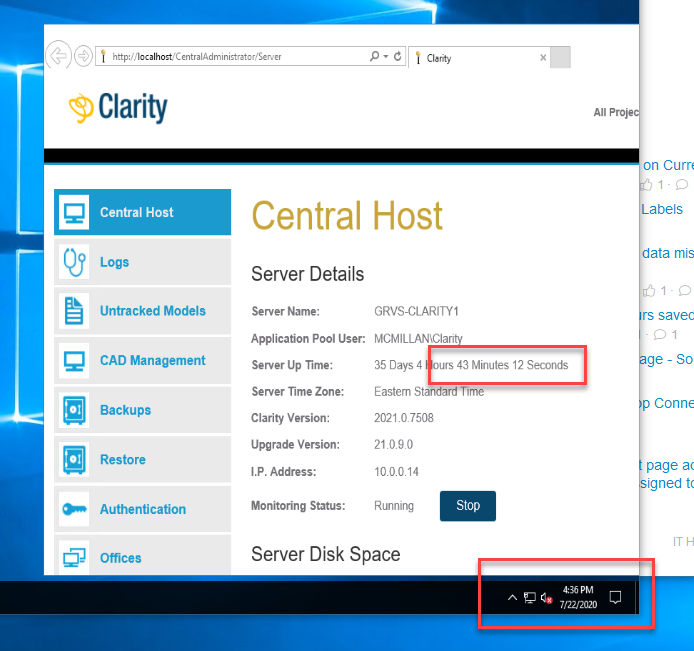The width and height of the screenshot is (694, 651).
Task: Click the Clarity logo in header
Action: tap(118, 108)
